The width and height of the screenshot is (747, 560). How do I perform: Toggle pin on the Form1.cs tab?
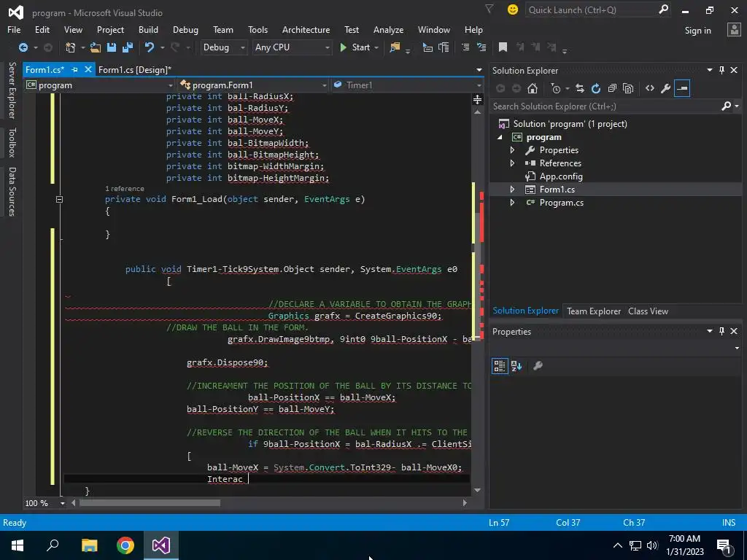pos(75,69)
